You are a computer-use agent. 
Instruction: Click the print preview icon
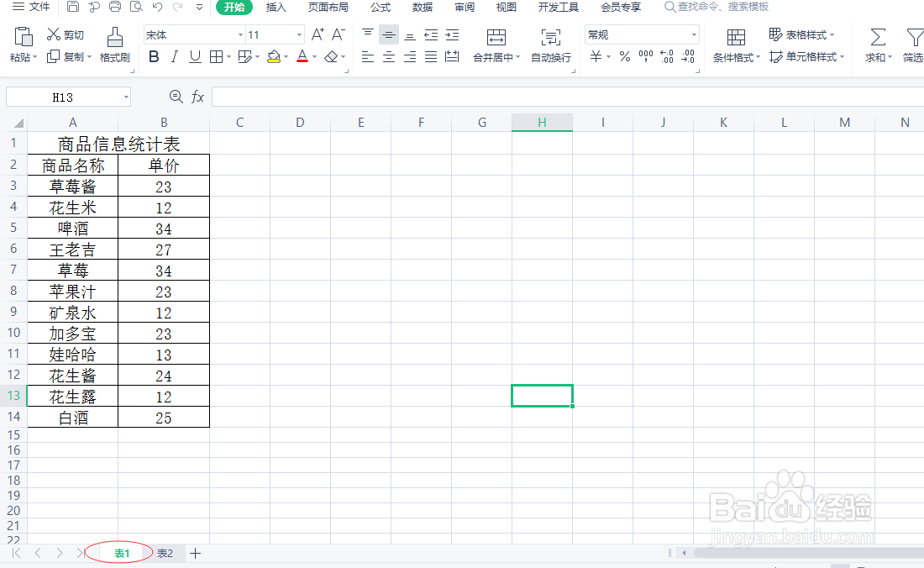pos(136,7)
